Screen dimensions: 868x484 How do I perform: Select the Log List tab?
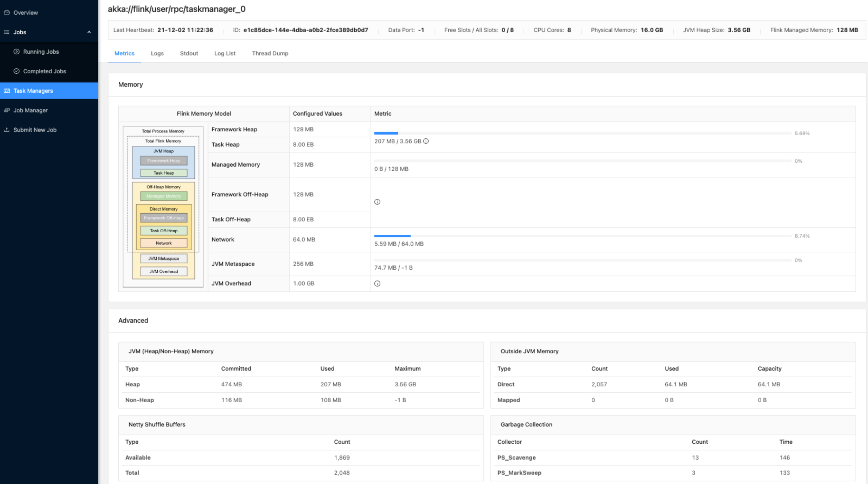coord(225,53)
